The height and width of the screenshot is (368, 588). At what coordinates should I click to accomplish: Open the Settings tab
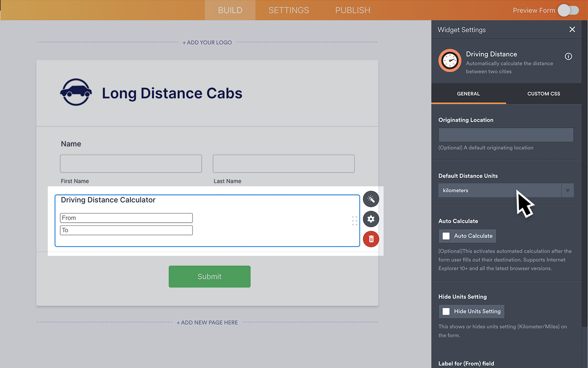pyautogui.click(x=288, y=10)
